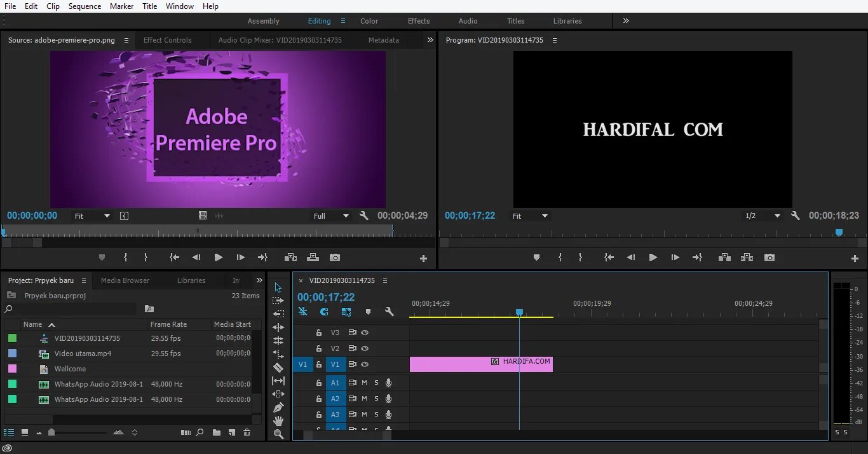Image resolution: width=868 pixels, height=454 pixels.
Task: Select the Hand tool
Action: (x=278, y=421)
